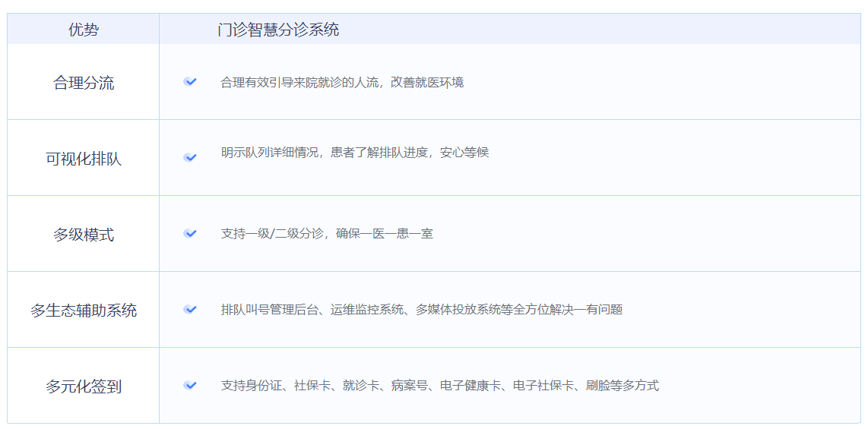Select text 支持一级/二级分诊，确保一医一患一室
This screenshot has width=868, height=429.
pos(327,234)
